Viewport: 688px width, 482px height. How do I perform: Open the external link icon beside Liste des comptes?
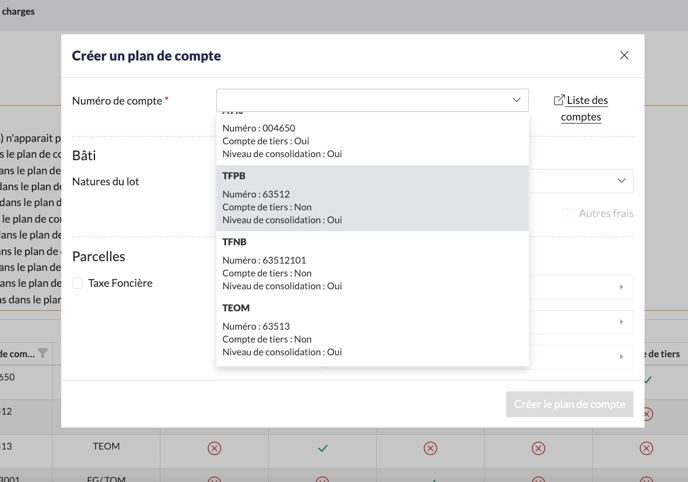[559, 100]
